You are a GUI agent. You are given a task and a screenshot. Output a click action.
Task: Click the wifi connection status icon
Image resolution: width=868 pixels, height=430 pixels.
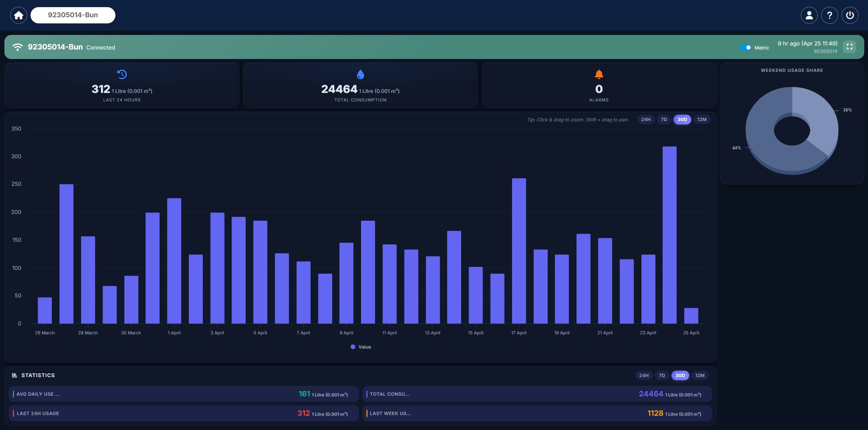(x=17, y=47)
